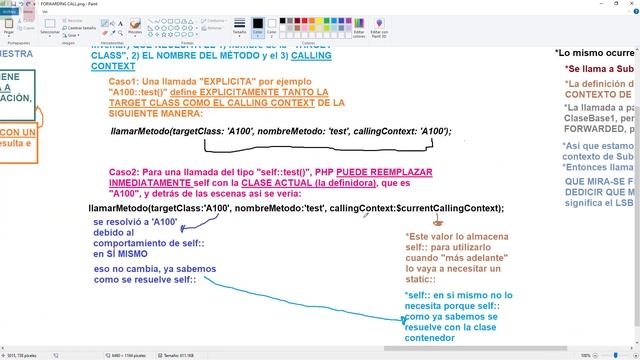Select the Eraser tool
The image size is (640, 360).
pos(105,32)
